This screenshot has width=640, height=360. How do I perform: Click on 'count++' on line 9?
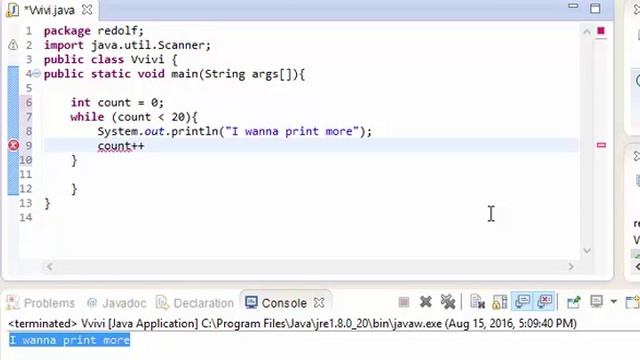(121, 146)
